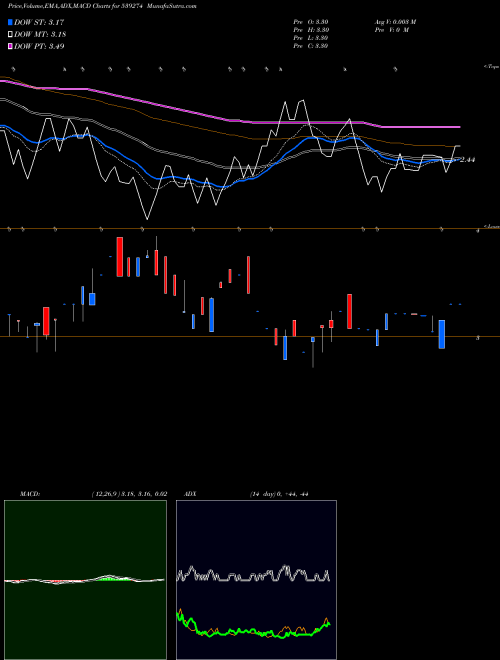The image size is (500, 660).
Task: Click the large blue candlestick at far right
Action: [442, 334]
